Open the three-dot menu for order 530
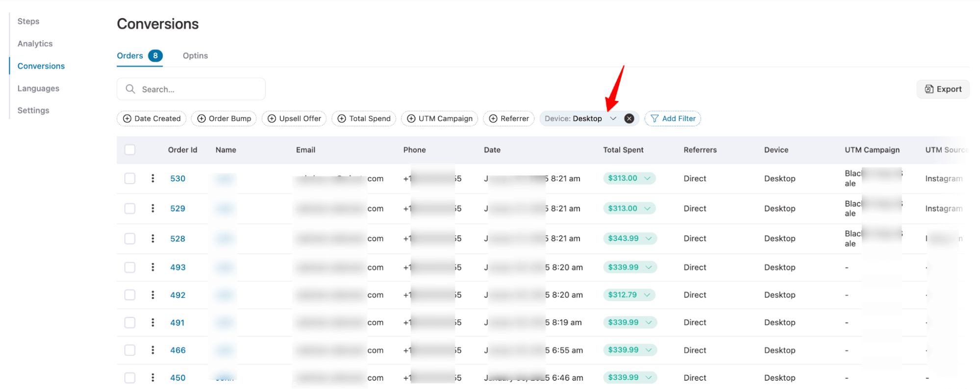This screenshot has height=389, width=980. (x=152, y=178)
